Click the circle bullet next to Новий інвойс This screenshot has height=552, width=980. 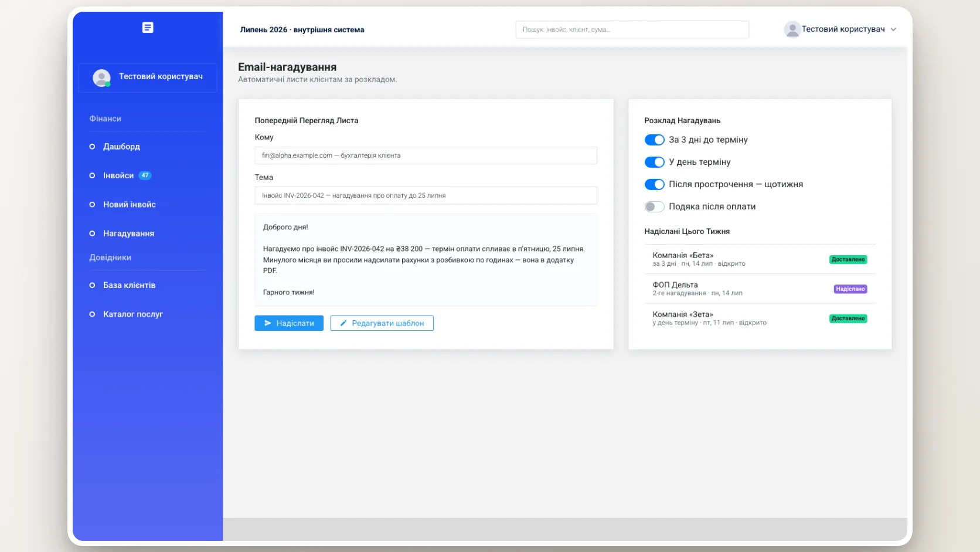coord(92,205)
